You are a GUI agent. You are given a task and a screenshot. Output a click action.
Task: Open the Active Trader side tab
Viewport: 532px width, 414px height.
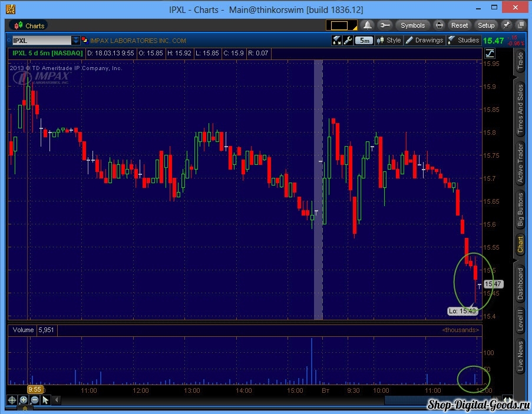coord(520,163)
